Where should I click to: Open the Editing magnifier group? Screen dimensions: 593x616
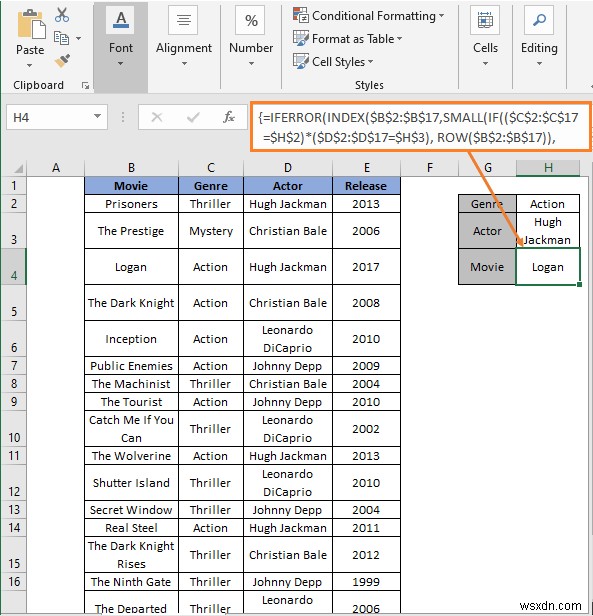tap(539, 37)
